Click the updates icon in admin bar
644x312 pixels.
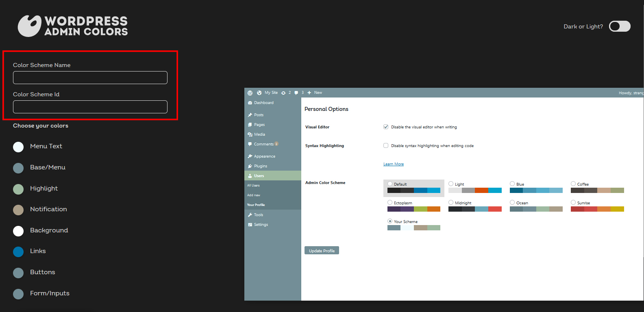tap(283, 93)
